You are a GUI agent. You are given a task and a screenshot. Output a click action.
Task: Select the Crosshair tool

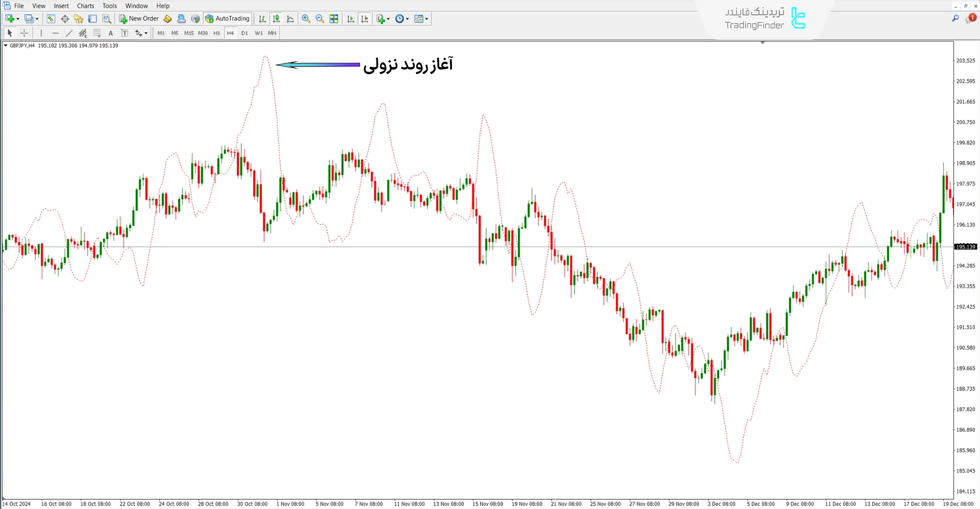[23, 33]
